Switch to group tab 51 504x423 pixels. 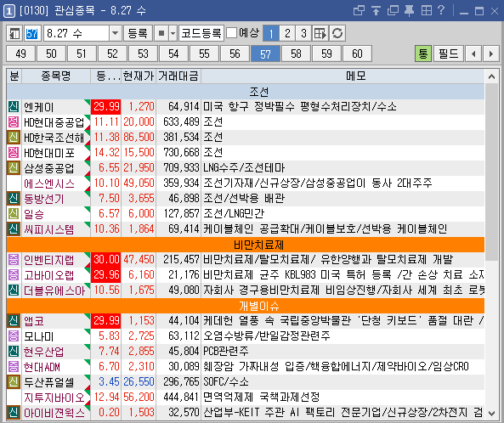coord(82,54)
